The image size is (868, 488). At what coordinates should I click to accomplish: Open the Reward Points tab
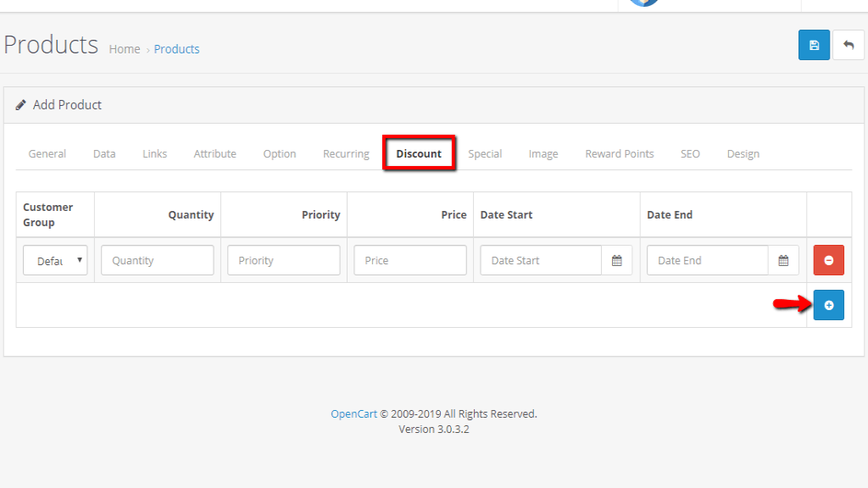(x=619, y=153)
